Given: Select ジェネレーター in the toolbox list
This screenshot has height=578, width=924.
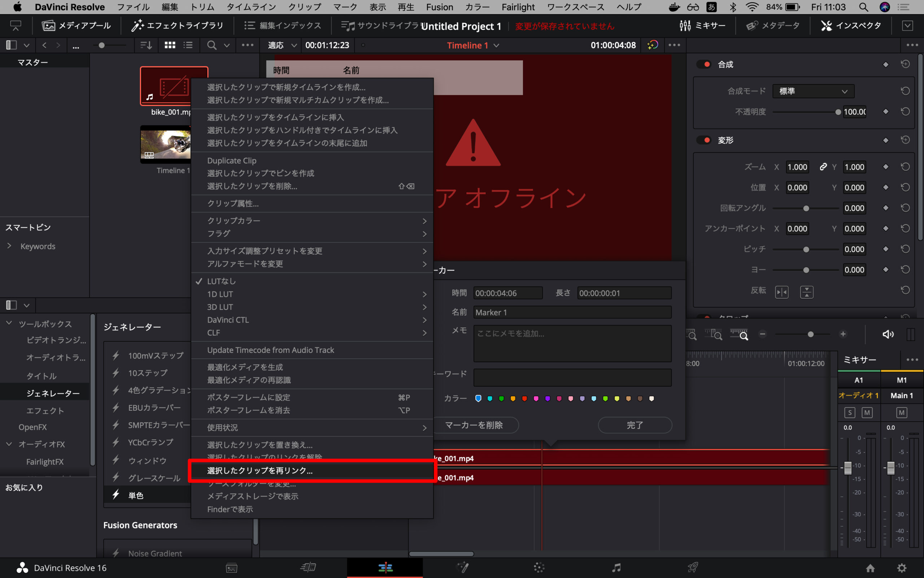Looking at the screenshot, I should click(x=53, y=393).
